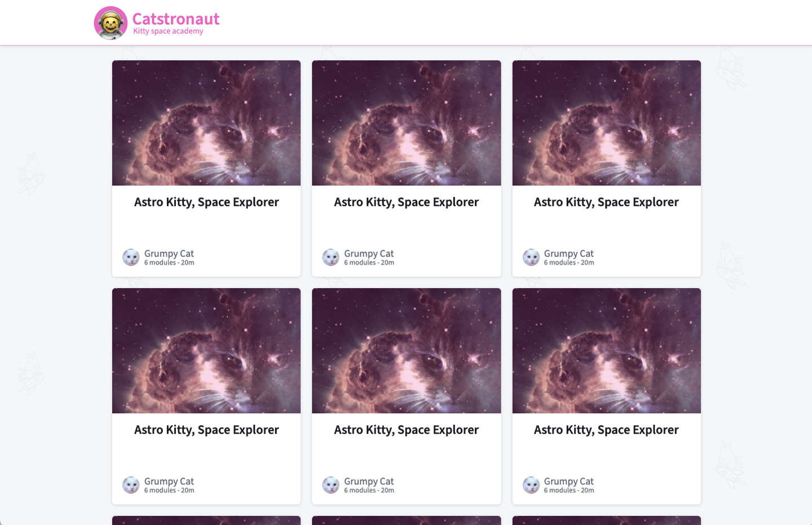Click "6 modules - 20m" in top-right card
The height and width of the screenshot is (525, 812).
pos(569,263)
